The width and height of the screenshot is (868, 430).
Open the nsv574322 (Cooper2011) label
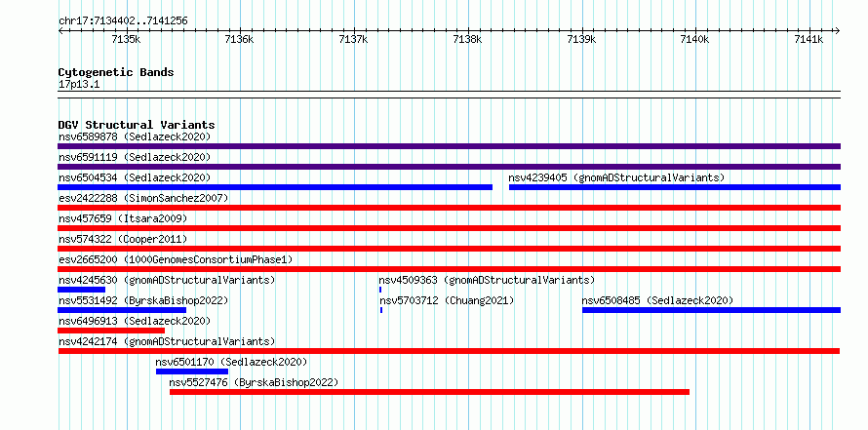click(123, 239)
